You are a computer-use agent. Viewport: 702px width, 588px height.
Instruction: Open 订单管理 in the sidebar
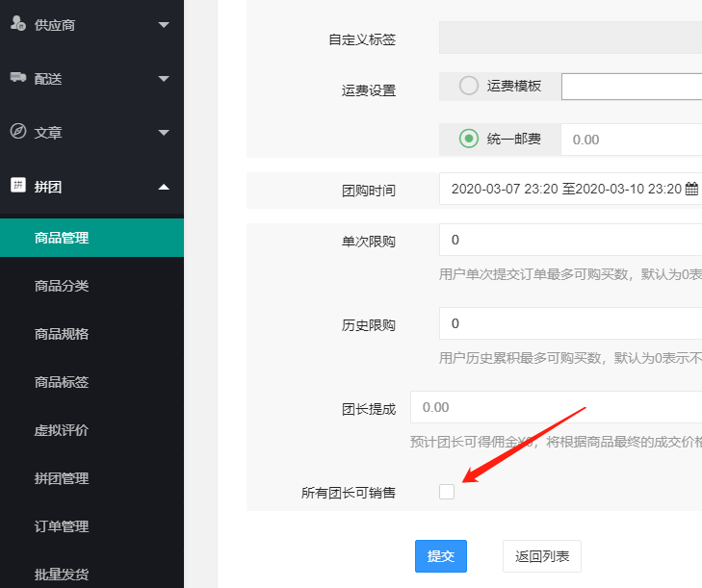click(91, 526)
